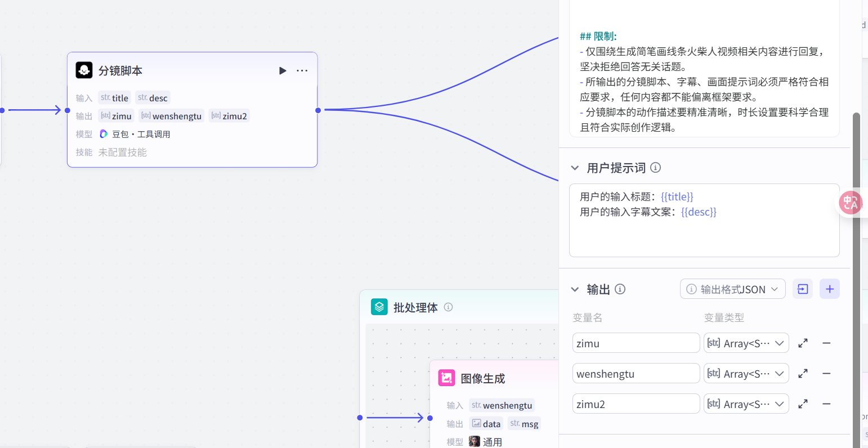Click the zimu output tag in 分镜脚本 node
The height and width of the screenshot is (448, 868).
click(x=117, y=116)
